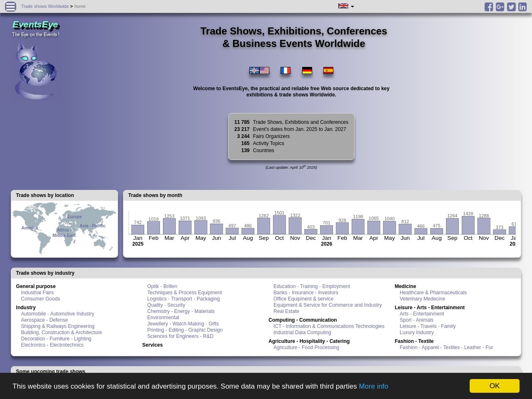Open Veterinary Medecine link
This screenshot has width=532, height=399.
422,299
